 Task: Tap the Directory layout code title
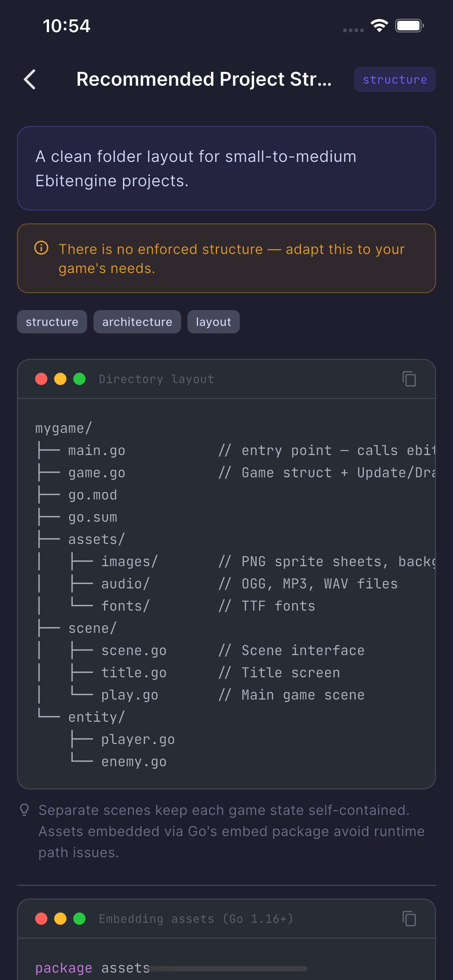coord(156,379)
